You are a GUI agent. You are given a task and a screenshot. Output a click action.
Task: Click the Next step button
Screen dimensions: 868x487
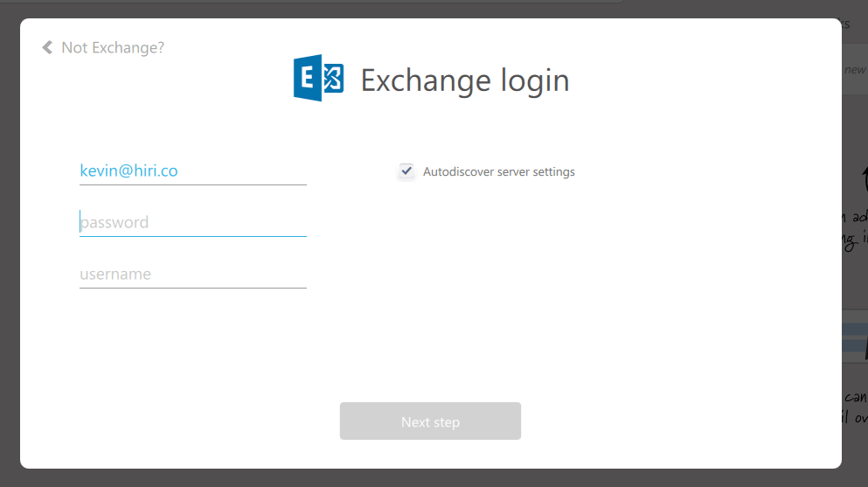click(430, 421)
